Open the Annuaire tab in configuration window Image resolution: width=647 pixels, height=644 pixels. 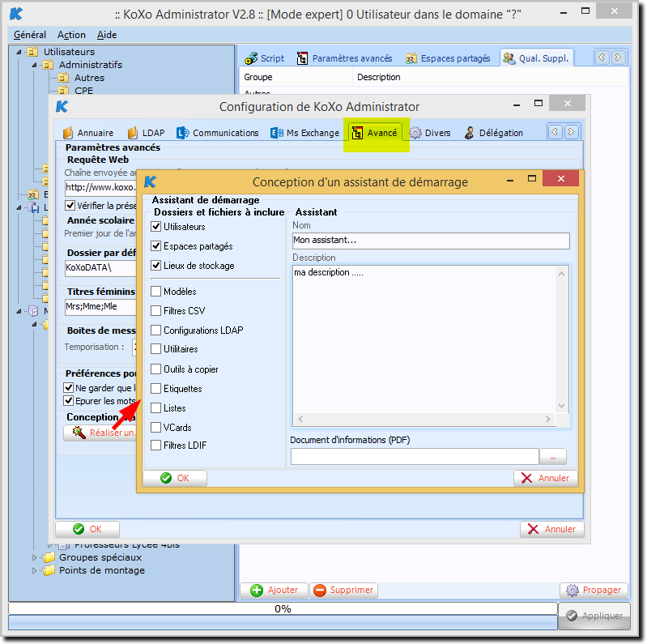click(88, 133)
